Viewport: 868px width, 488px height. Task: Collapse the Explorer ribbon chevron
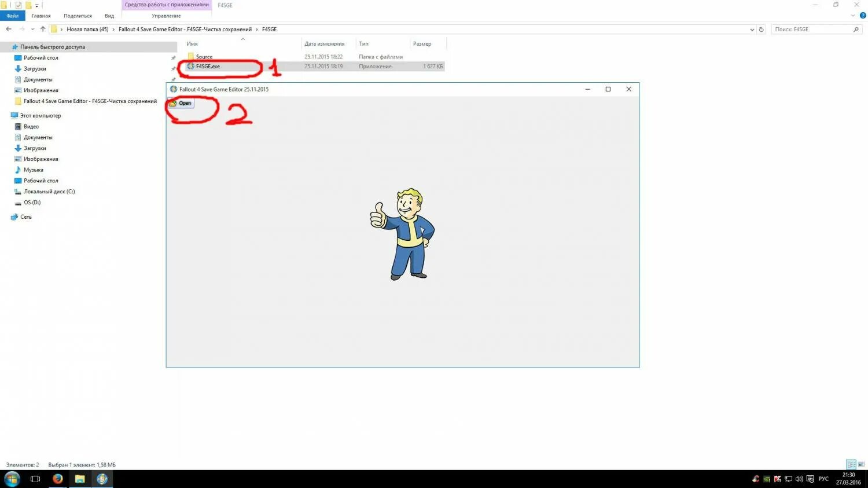click(x=854, y=16)
